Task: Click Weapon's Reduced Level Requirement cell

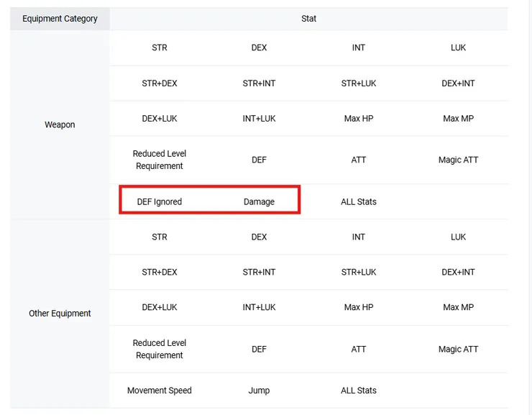Action: (x=160, y=160)
